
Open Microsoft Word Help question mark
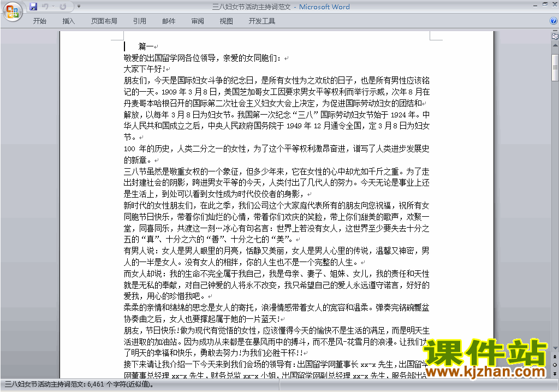554,21
